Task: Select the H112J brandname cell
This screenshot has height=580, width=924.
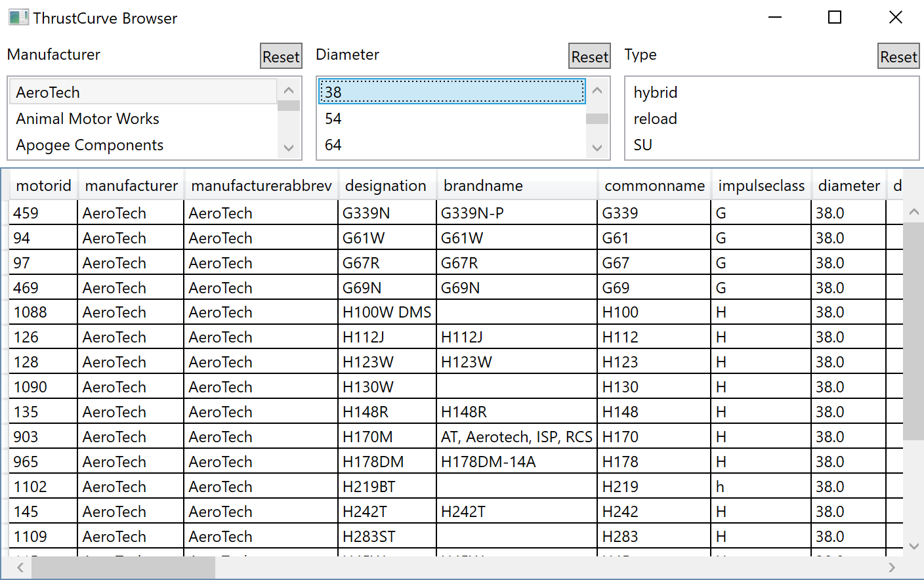Action: tap(516, 337)
